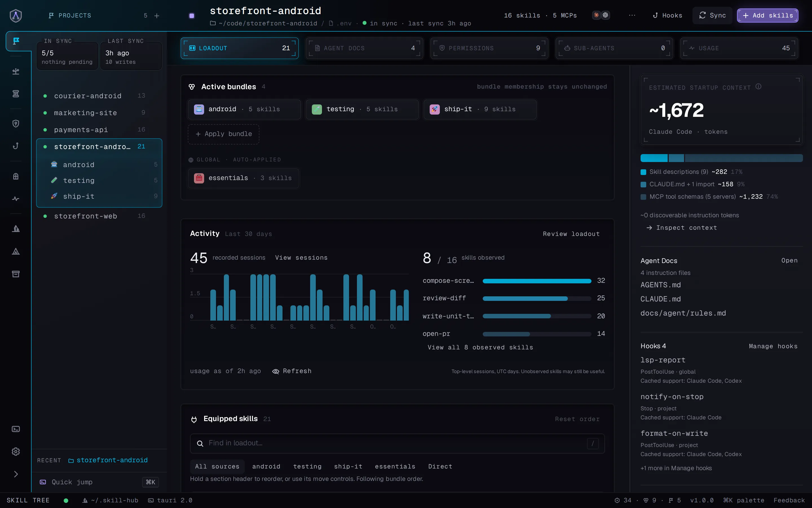Switch to the Sub-Agents tab

coord(614,48)
